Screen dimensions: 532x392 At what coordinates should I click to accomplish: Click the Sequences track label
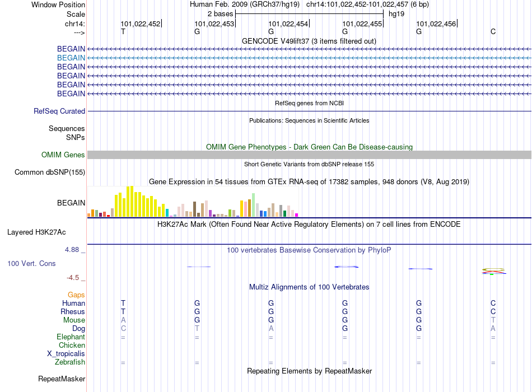point(67,129)
